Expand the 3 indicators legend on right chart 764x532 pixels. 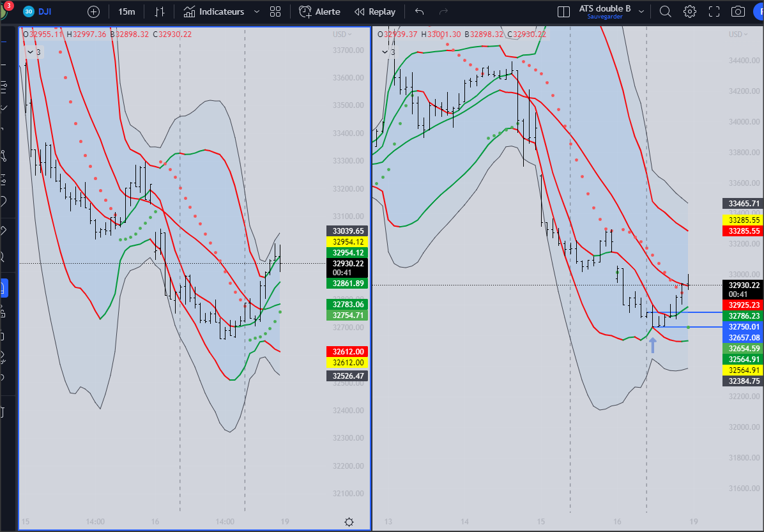click(387, 52)
